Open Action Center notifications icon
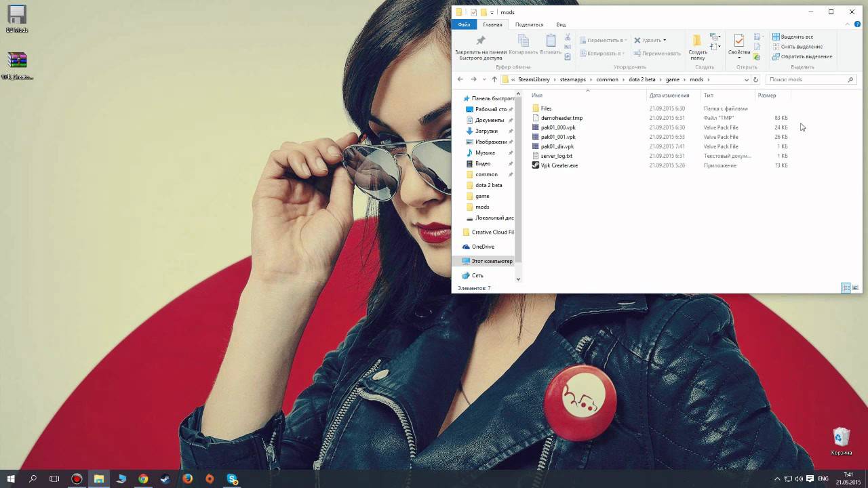 [809, 479]
